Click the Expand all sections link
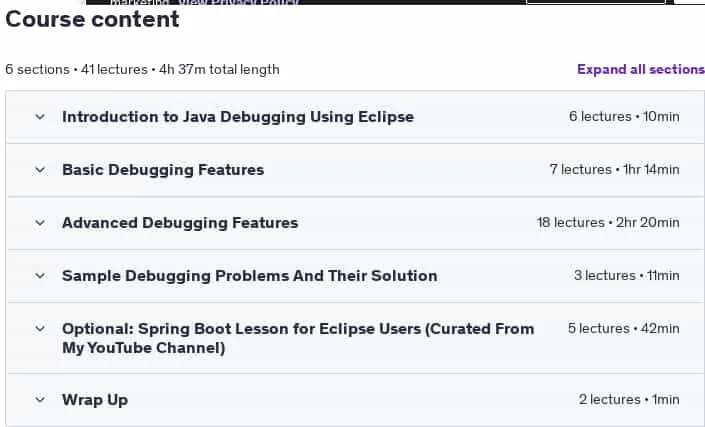Screen dimensions: 705x427 click(641, 69)
